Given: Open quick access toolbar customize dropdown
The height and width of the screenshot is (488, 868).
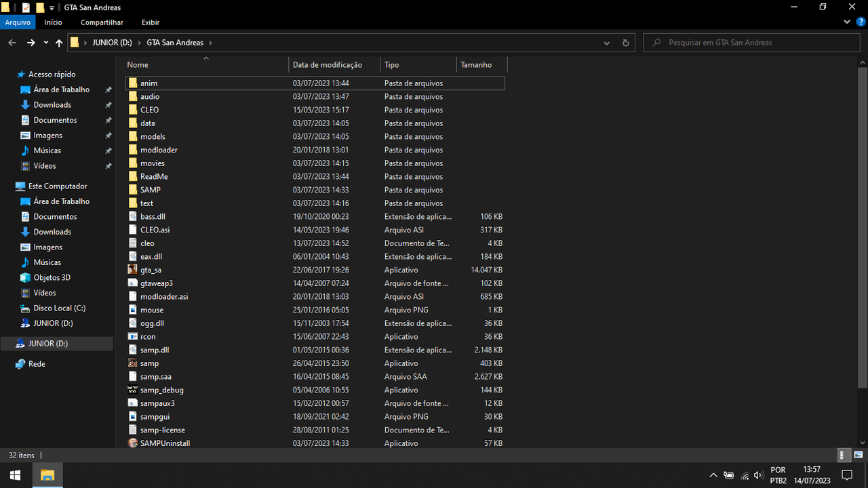Looking at the screenshot, I should [52, 7].
